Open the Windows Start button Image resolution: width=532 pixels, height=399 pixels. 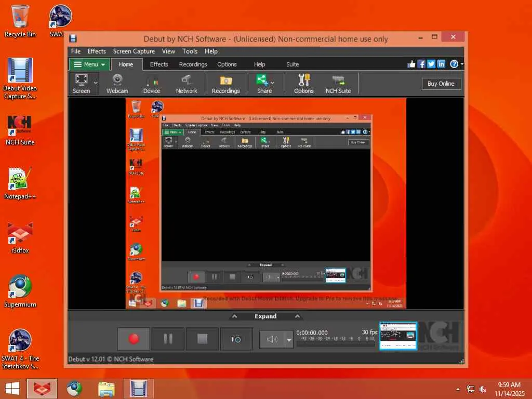[x=12, y=389]
